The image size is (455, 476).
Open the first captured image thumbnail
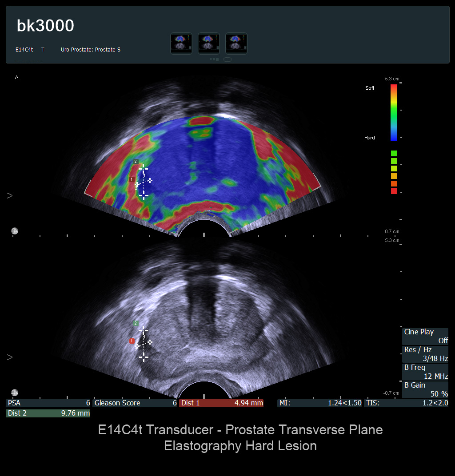pyautogui.click(x=181, y=44)
